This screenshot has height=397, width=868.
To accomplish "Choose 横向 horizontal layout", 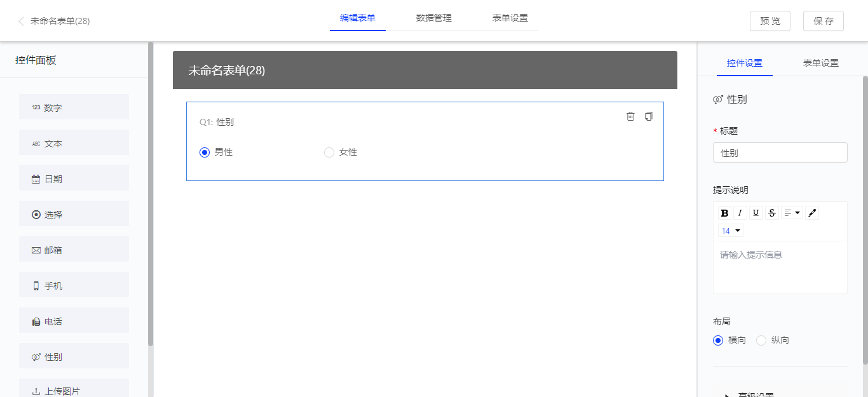I will (718, 340).
